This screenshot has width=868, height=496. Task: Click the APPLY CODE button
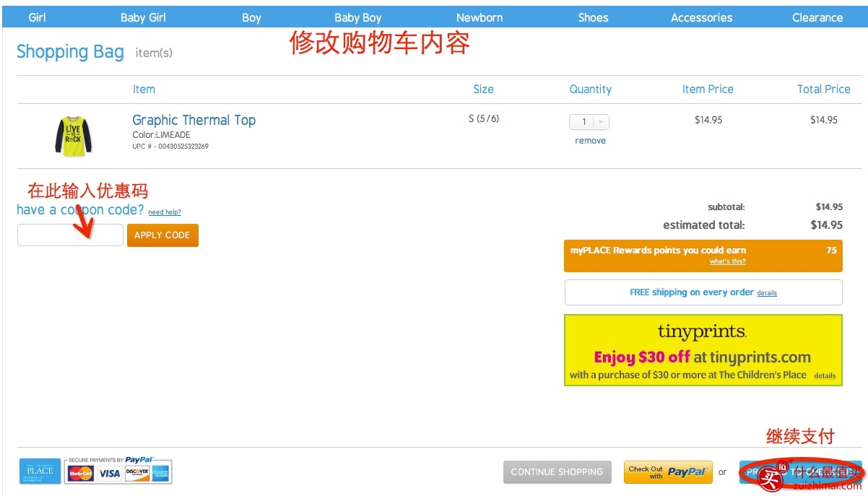tap(162, 235)
